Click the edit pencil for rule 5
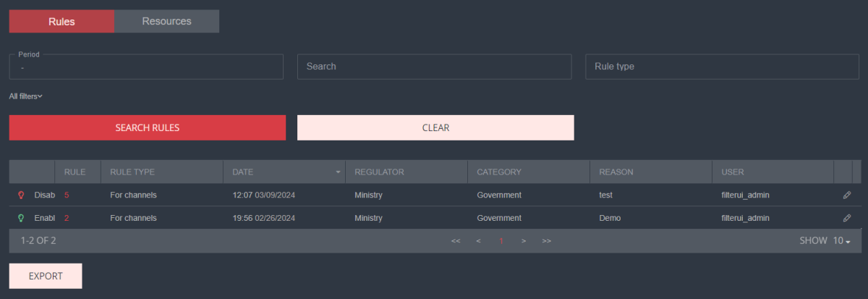This screenshot has height=299, width=868. click(x=847, y=195)
